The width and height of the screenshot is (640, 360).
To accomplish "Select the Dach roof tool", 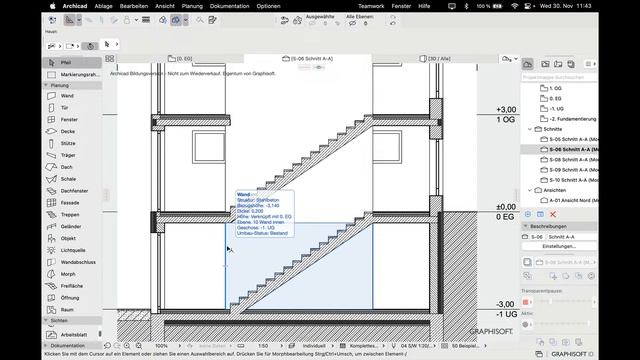I will 72,167.
